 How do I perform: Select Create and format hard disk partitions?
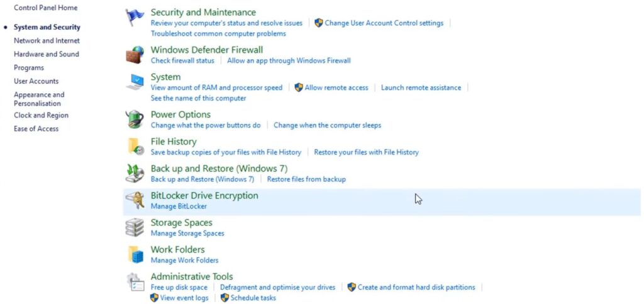point(416,287)
